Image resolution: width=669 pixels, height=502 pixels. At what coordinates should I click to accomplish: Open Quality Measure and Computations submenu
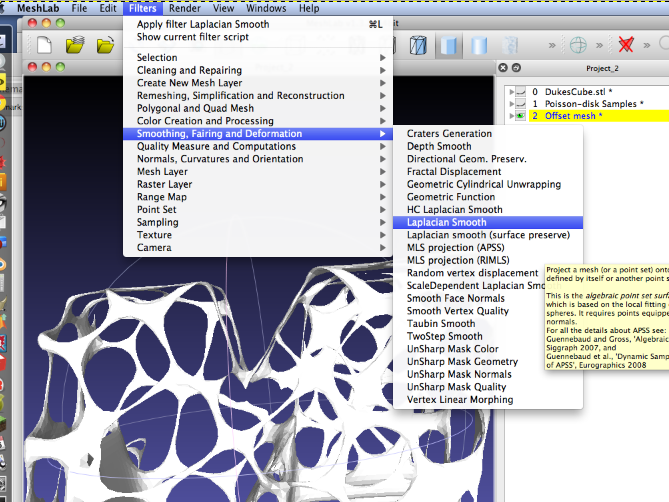(258, 146)
